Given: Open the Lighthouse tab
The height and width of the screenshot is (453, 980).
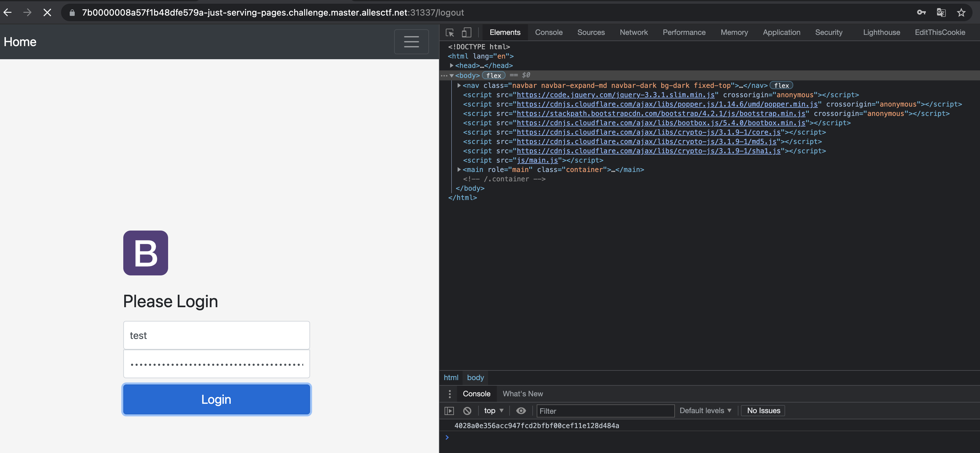Looking at the screenshot, I should (x=881, y=33).
